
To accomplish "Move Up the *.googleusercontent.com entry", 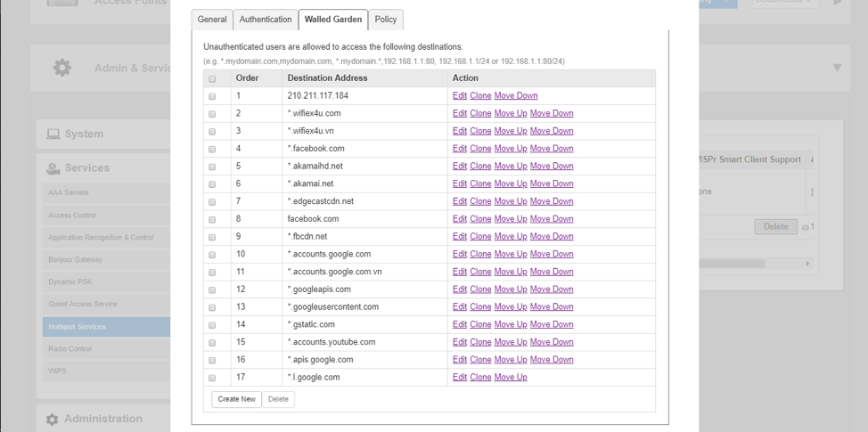I will (511, 307).
